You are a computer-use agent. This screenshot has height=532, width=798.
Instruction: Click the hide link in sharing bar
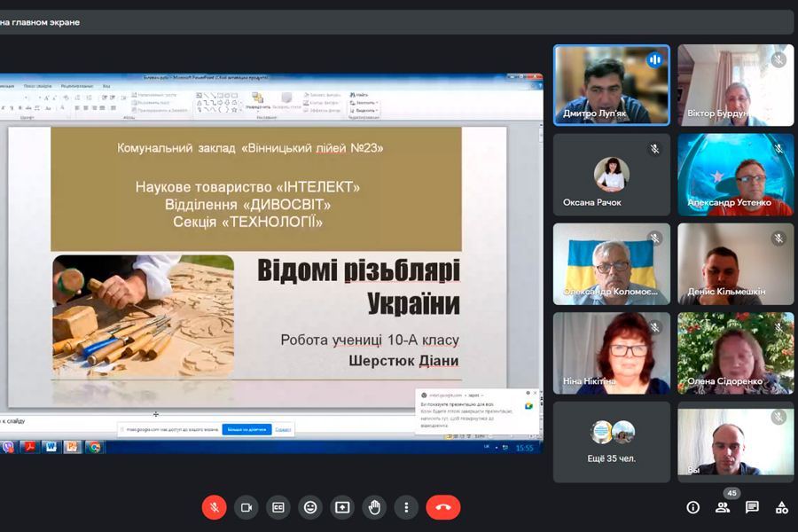[283, 429]
